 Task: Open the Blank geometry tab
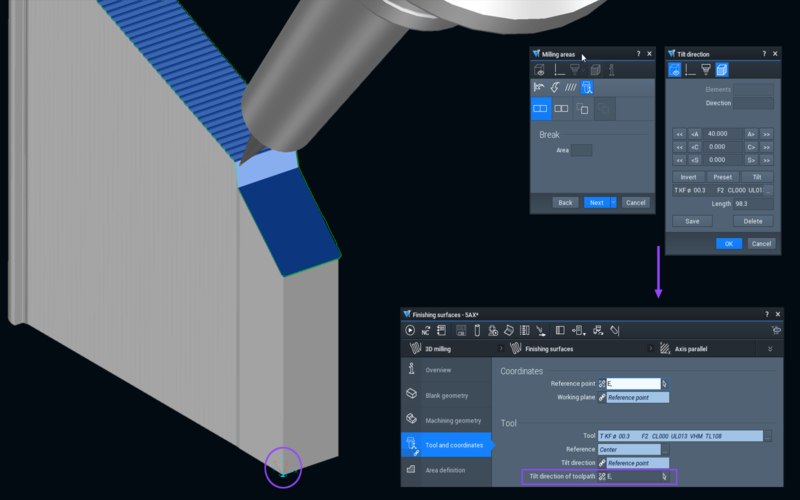446,395
